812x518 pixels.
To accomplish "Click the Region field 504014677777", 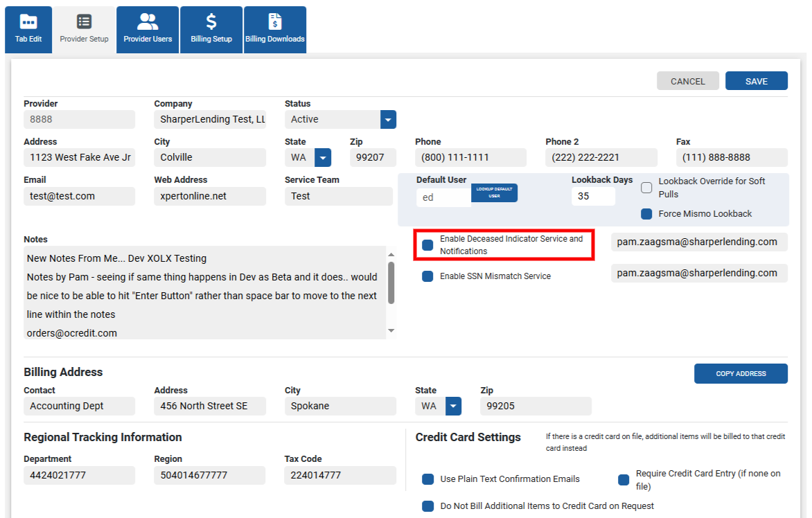I will (210, 476).
